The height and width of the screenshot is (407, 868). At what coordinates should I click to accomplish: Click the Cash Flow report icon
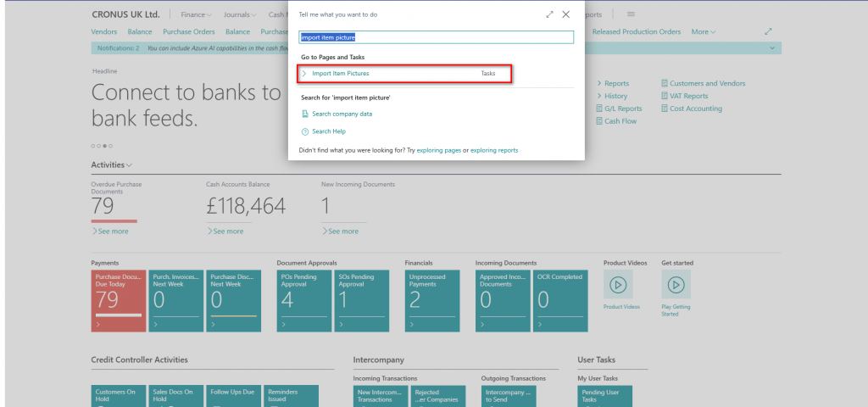point(599,121)
